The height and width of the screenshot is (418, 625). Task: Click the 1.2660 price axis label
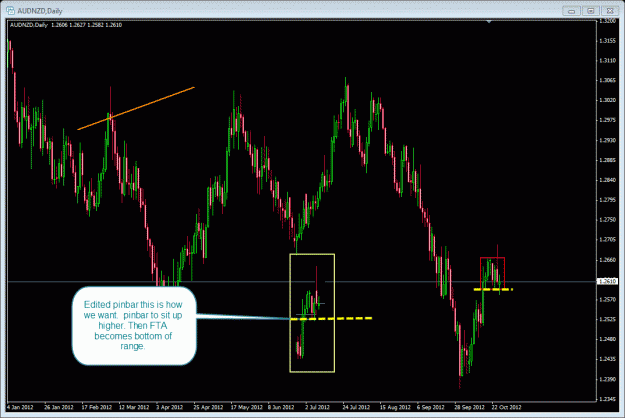tap(607, 260)
